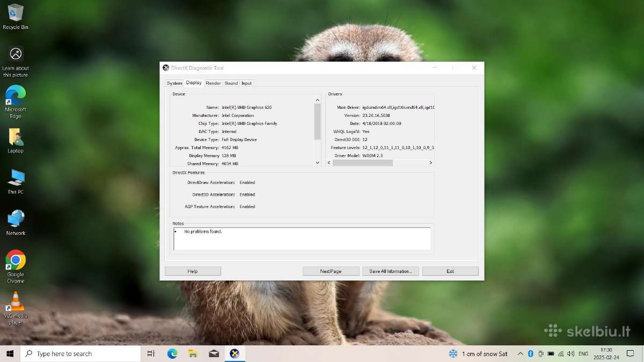The image size is (644, 362).
Task: Click Direct3D Acceleration 'Enabled' value
Action: point(247,195)
